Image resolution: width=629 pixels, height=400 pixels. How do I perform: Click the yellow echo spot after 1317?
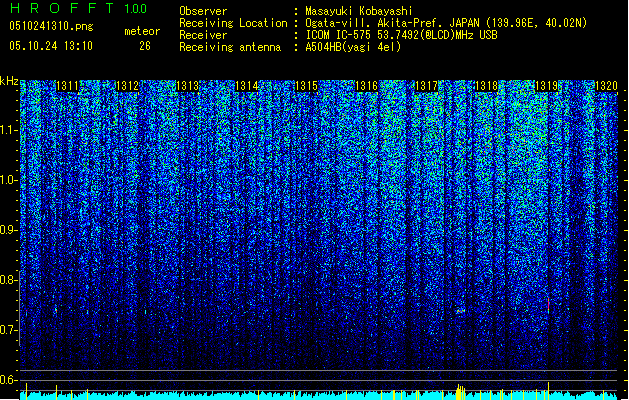coord(461,311)
